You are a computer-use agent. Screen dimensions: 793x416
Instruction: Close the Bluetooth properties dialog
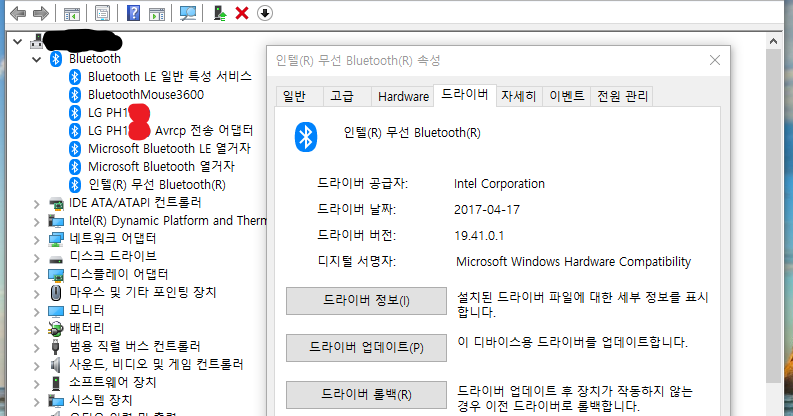pos(715,60)
